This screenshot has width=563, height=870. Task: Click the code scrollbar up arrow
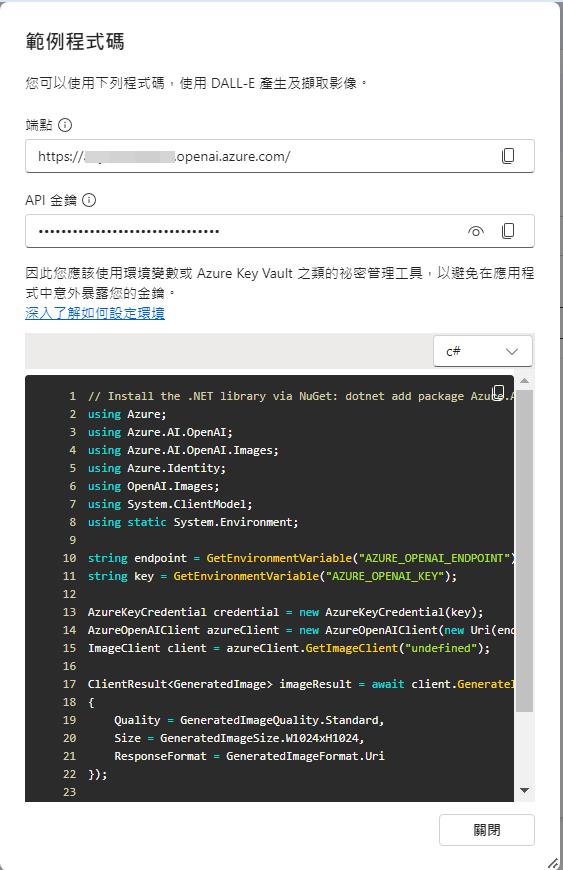pyautogui.click(x=524, y=381)
